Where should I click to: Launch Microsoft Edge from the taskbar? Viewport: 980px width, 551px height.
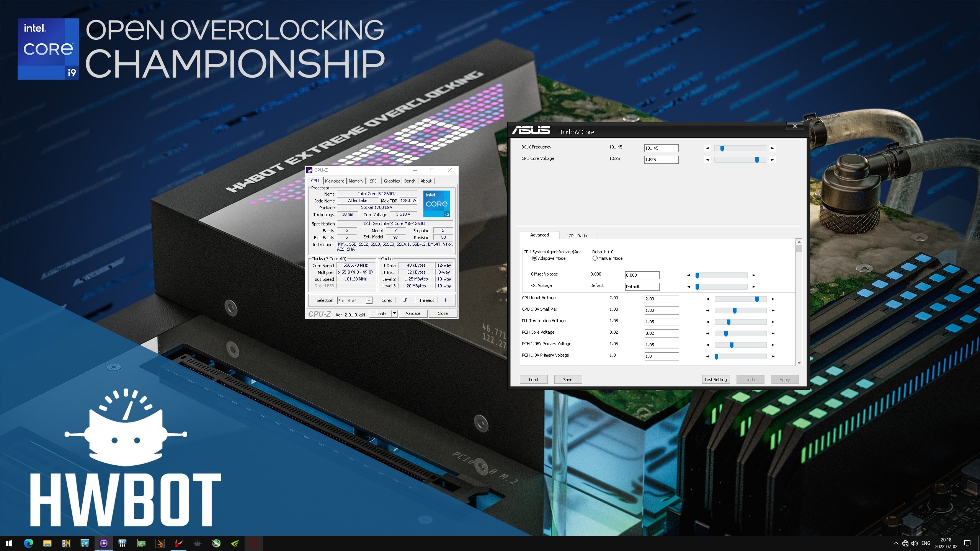[28, 543]
